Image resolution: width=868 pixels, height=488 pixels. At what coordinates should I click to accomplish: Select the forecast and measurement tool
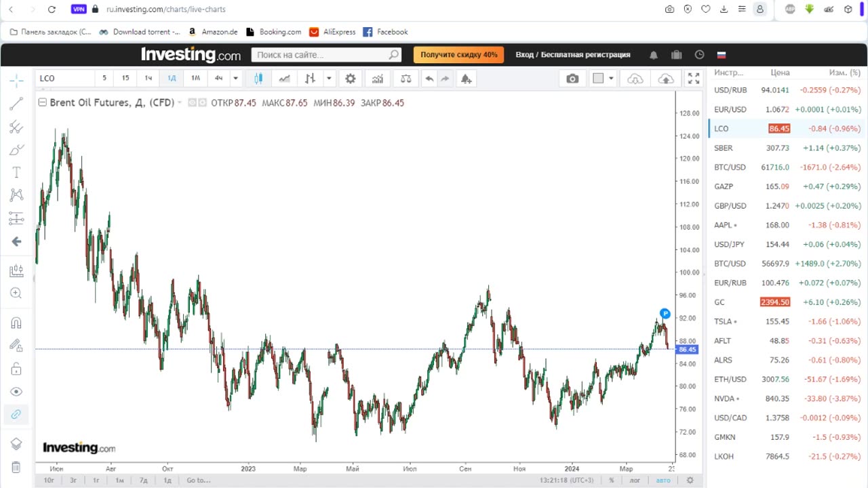16,218
